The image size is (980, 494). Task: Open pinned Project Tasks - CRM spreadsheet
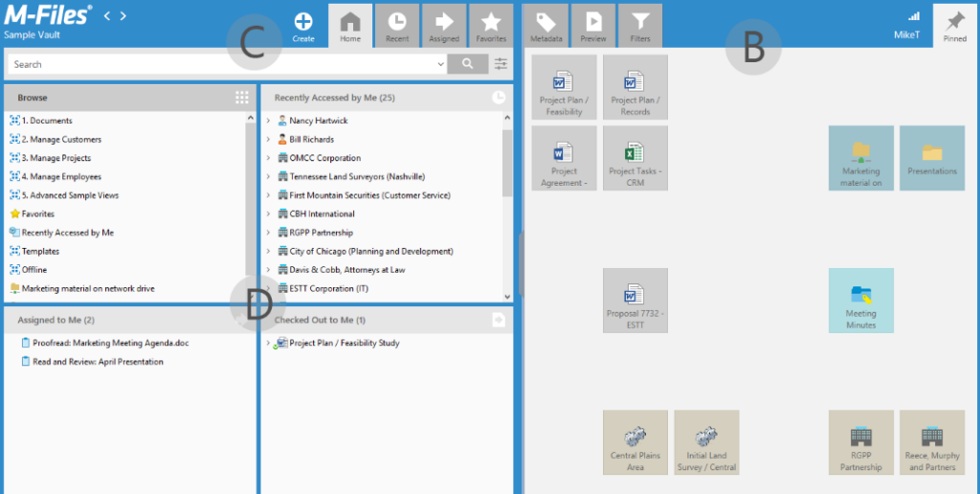(635, 158)
